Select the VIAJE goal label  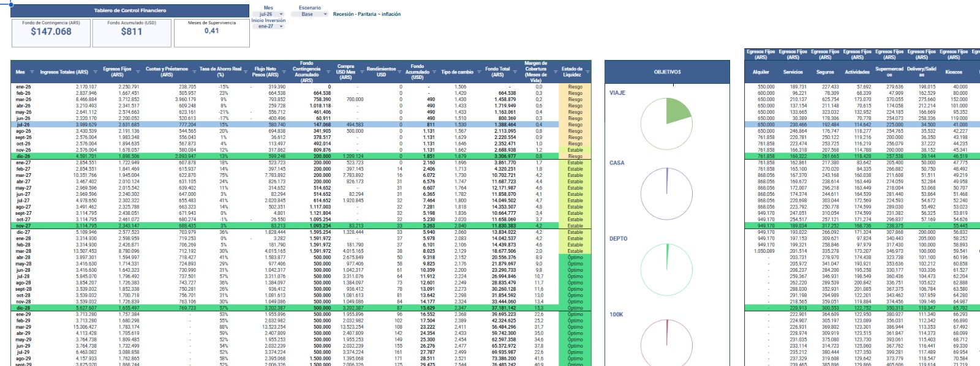click(617, 93)
